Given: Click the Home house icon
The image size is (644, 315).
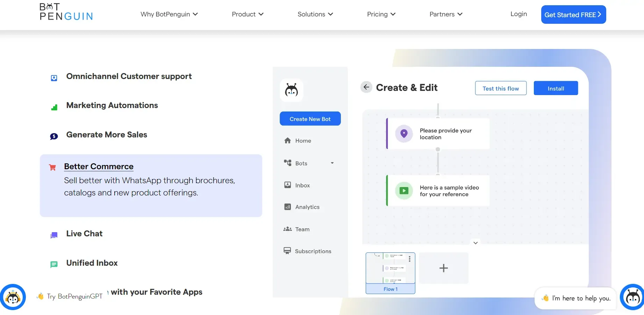Looking at the screenshot, I should point(287,141).
